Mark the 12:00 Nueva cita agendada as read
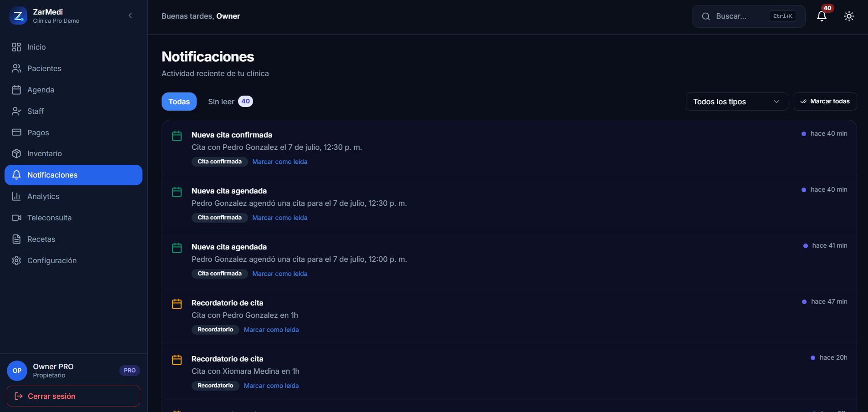This screenshot has width=868, height=412. pyautogui.click(x=280, y=274)
